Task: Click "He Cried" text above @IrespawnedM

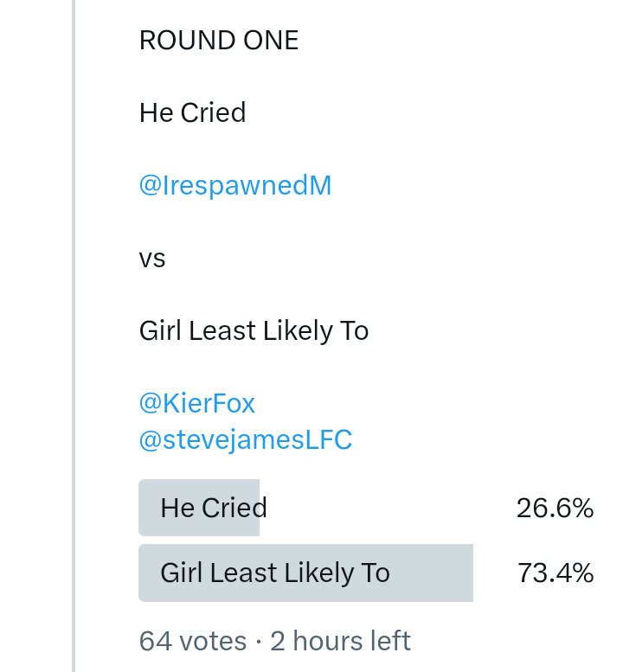Action: [193, 113]
